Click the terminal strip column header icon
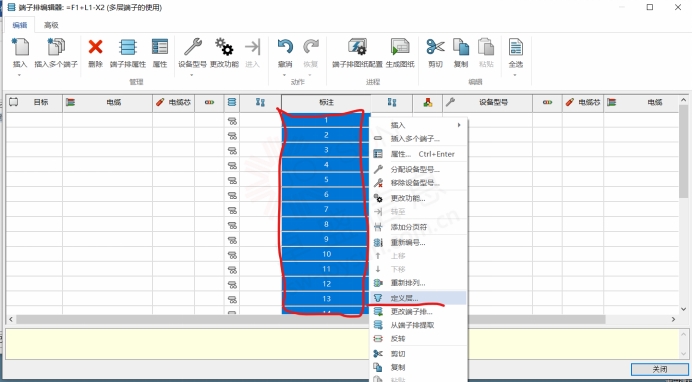 232,103
